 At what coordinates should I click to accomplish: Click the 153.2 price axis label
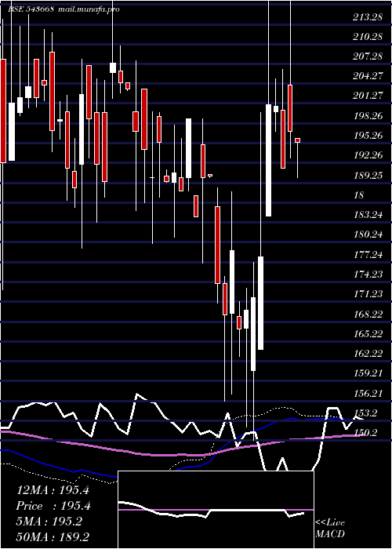tap(365, 413)
